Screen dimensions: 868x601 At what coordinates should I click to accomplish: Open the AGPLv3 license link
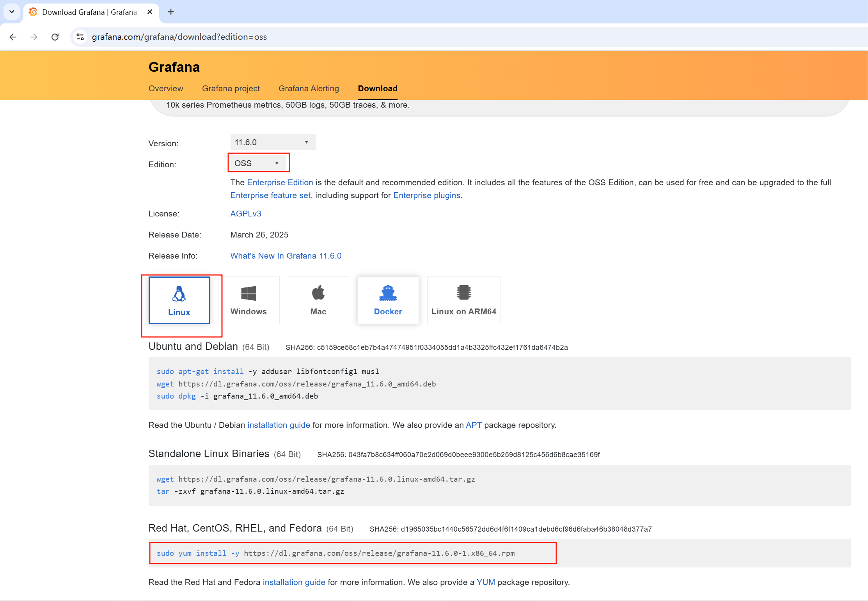tap(245, 214)
